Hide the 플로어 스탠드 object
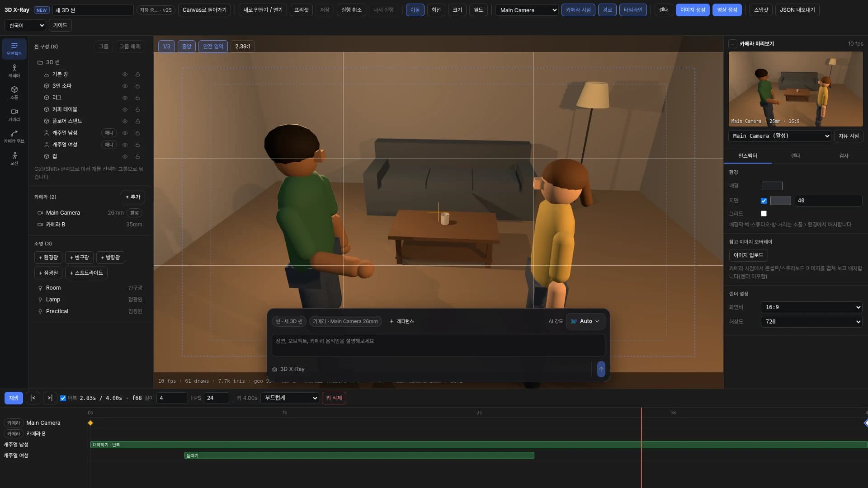Screen dimensions: 868x488 pos(125,121)
